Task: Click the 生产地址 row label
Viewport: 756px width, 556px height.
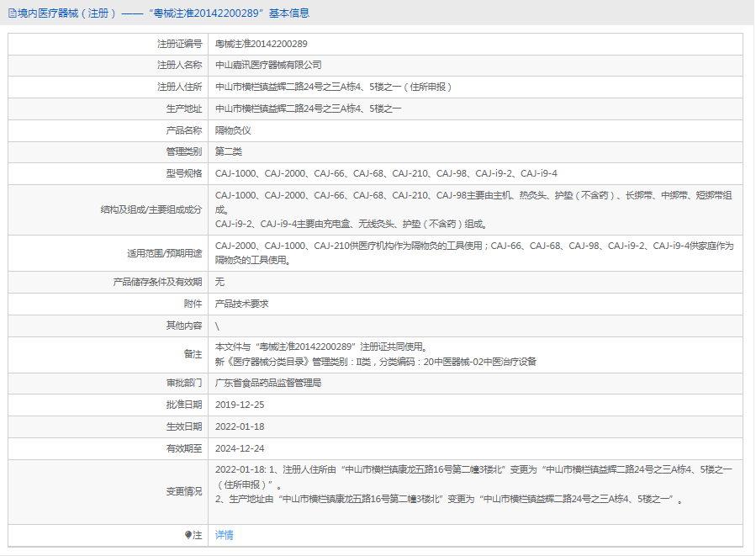Action: click(x=184, y=109)
